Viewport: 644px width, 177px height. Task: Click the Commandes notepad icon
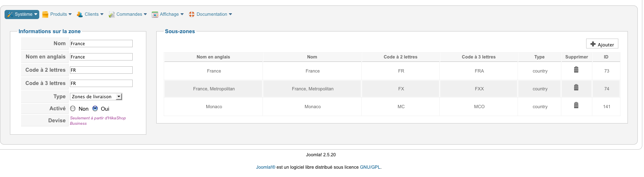pyautogui.click(x=112, y=15)
